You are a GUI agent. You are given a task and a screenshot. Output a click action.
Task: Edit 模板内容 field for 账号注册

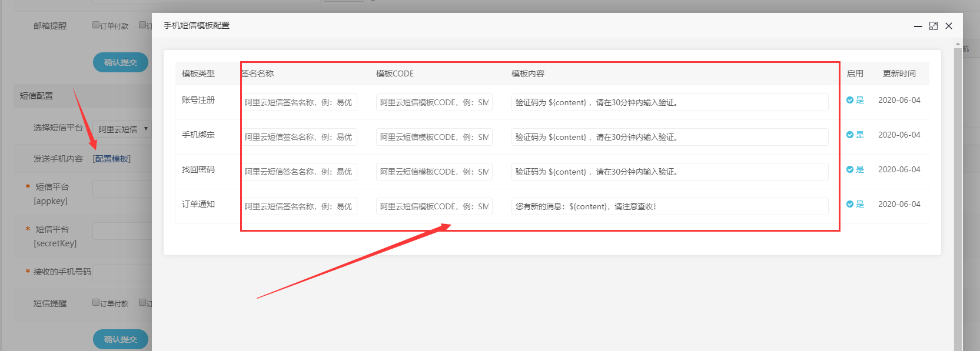[x=670, y=102]
